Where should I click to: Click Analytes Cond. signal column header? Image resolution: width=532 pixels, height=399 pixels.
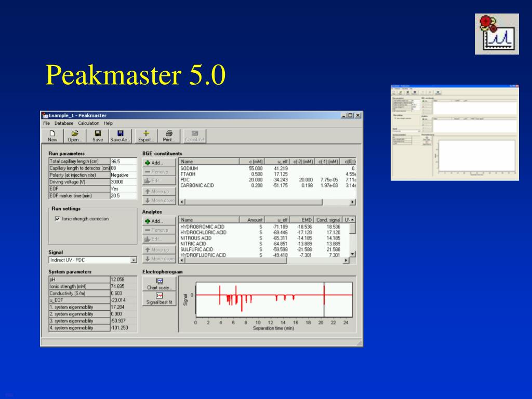point(328,220)
